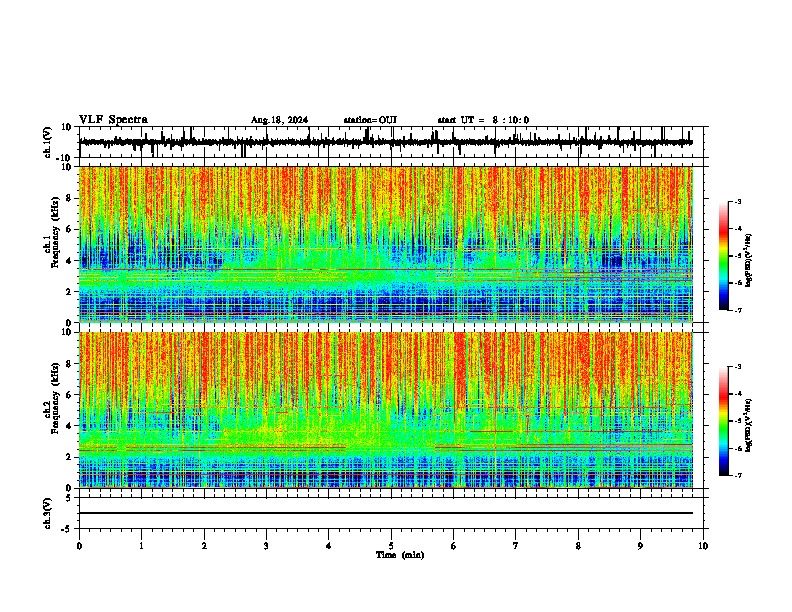The width and height of the screenshot is (792, 612).
Task: Click the ch.2 spectrogram panel
Action: click(385, 410)
